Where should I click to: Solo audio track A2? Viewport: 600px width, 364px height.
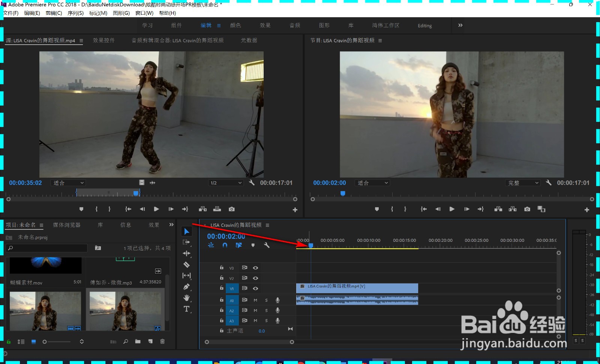[266, 310]
